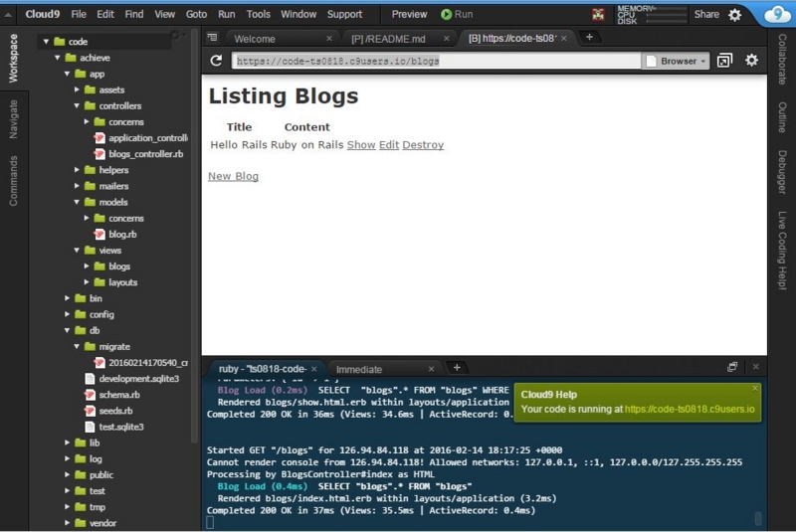Expand the public folder
This screenshot has width=796, height=532.
[67, 474]
